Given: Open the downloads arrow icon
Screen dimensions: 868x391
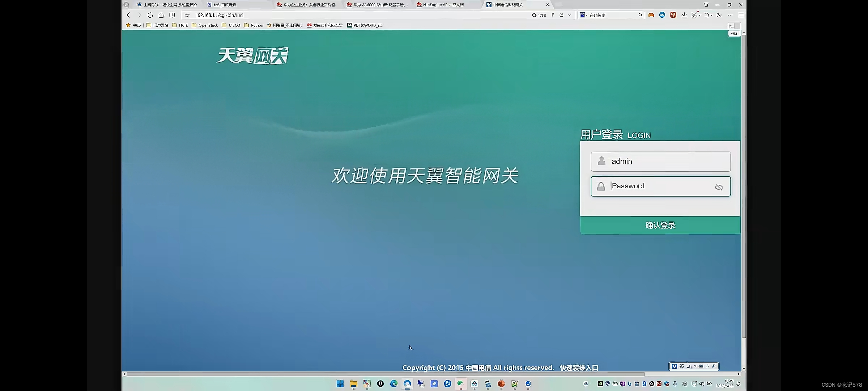Looking at the screenshot, I should click(x=684, y=15).
